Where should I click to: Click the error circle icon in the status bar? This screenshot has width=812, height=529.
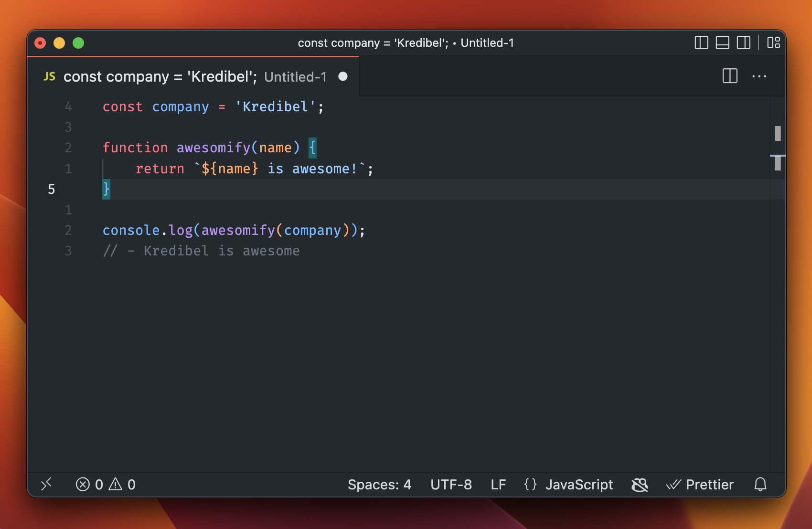tap(84, 484)
